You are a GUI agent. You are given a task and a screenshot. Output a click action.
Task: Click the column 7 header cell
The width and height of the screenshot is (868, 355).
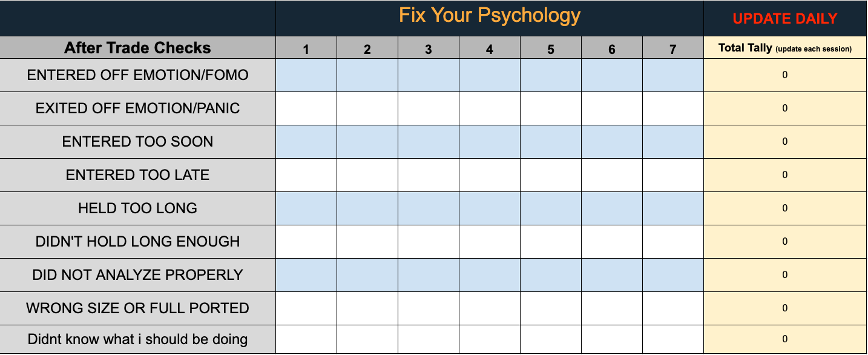pos(672,49)
